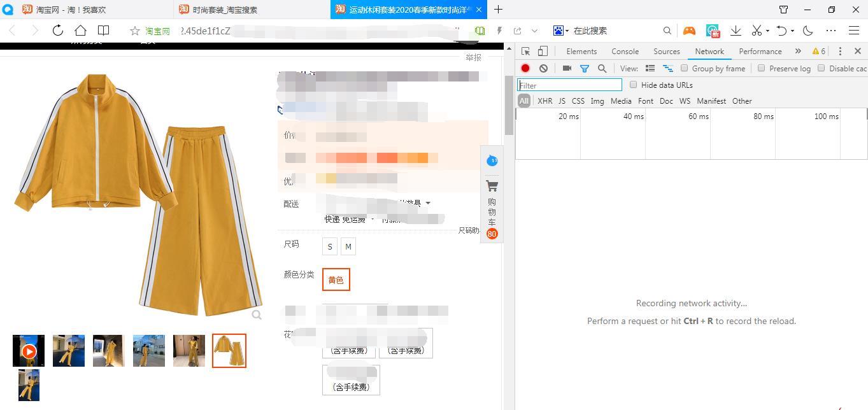Toggle the waterfall overview view icon
The height and width of the screenshot is (410, 868).
coord(668,68)
